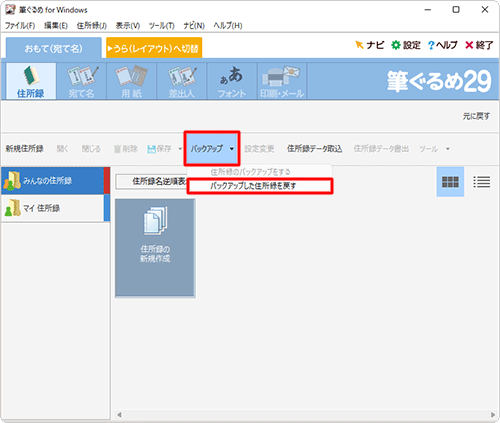
Task: Open the 編集(E) menu
Action: pyautogui.click(x=56, y=26)
